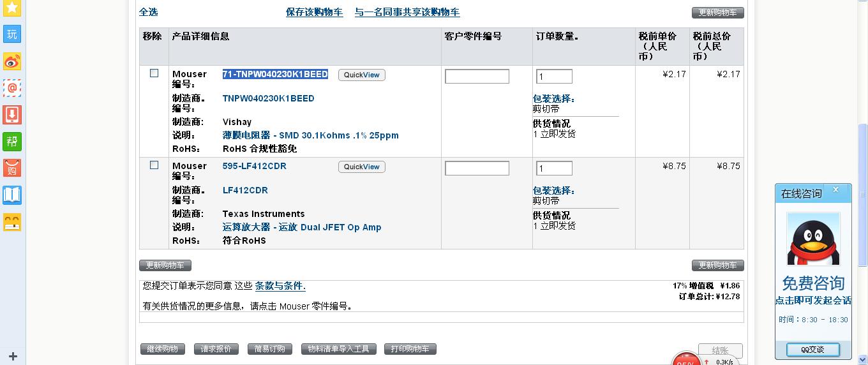Click the customer part number field for LF412CDR row
The height and width of the screenshot is (365, 868).
point(477,168)
